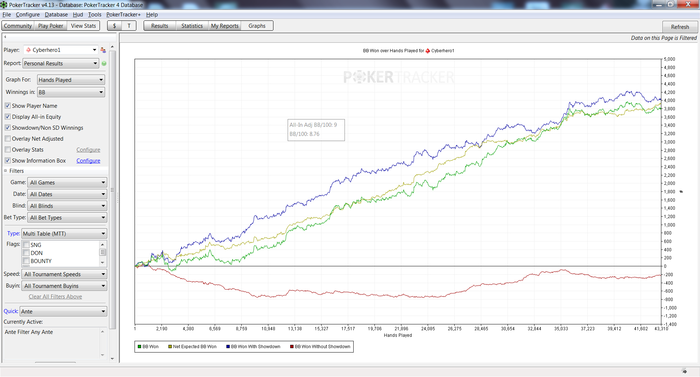This screenshot has width=700, height=377.
Task: Open the Type dropdown showing Multi Table (MTT)
Action: (x=64, y=234)
